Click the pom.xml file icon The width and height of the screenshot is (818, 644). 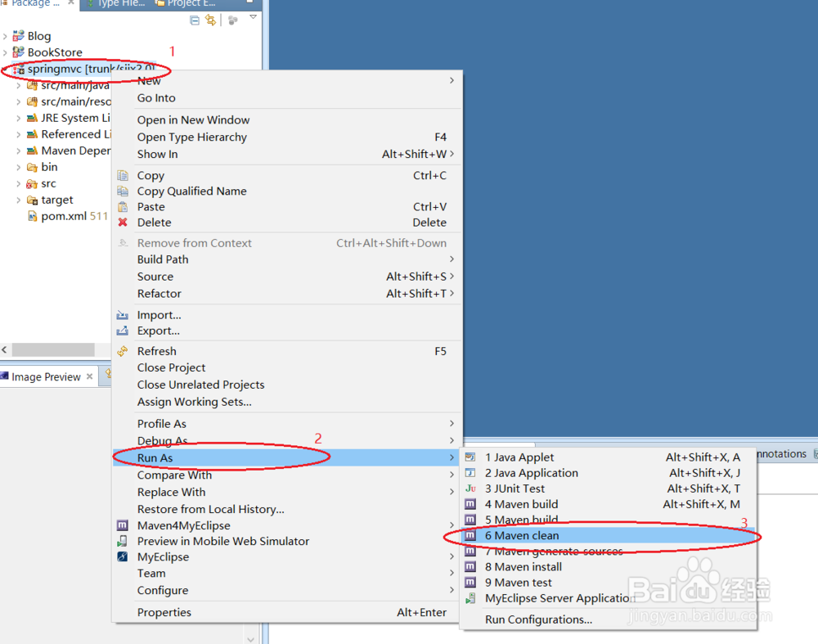pos(33,216)
